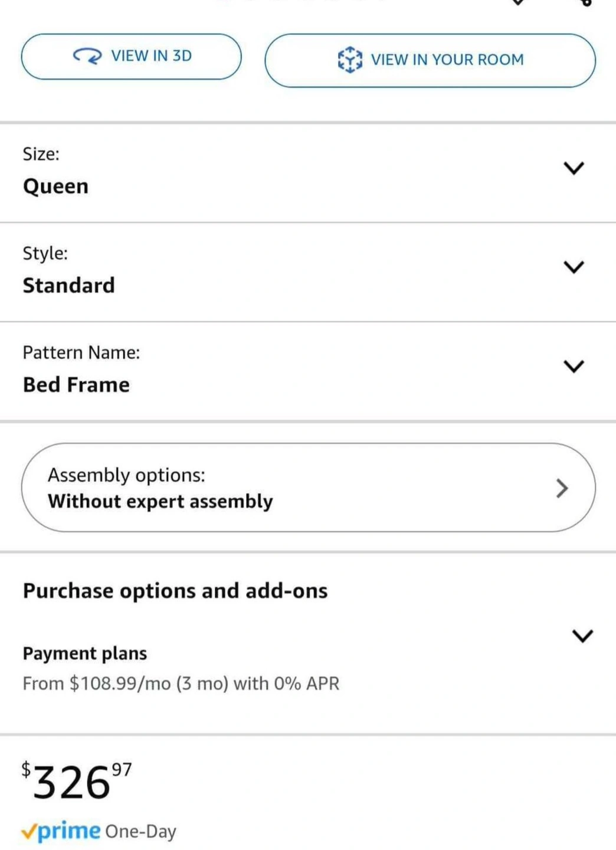Screen dimensions: 616x850
Task: Click the Assembly options right arrow
Action: tap(562, 488)
